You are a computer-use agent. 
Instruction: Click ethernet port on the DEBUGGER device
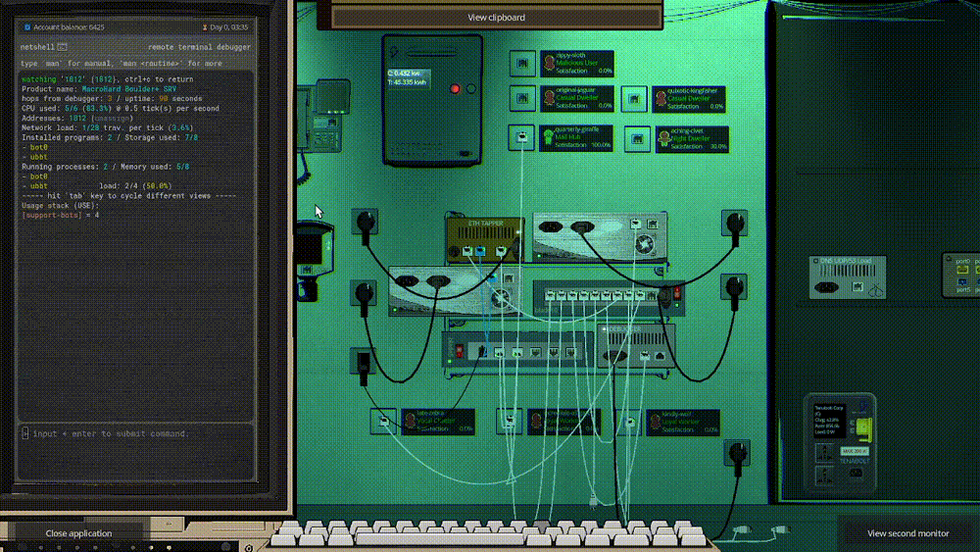(645, 356)
